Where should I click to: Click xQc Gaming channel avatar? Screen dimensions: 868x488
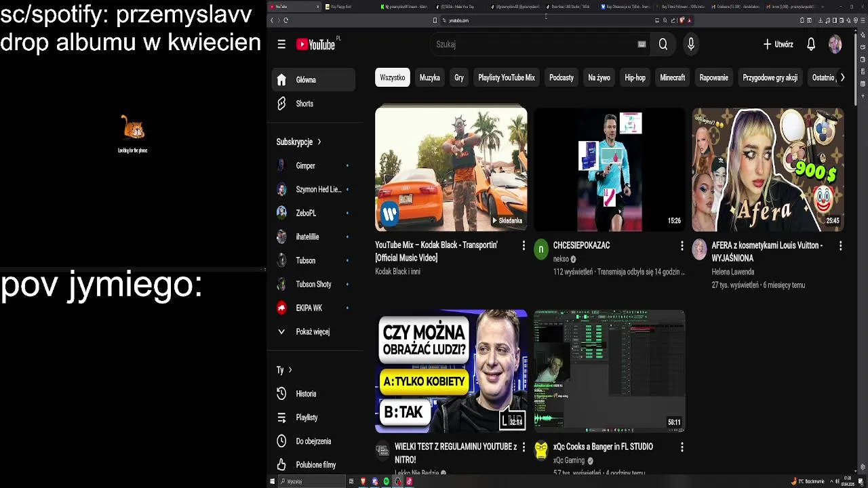click(x=540, y=451)
